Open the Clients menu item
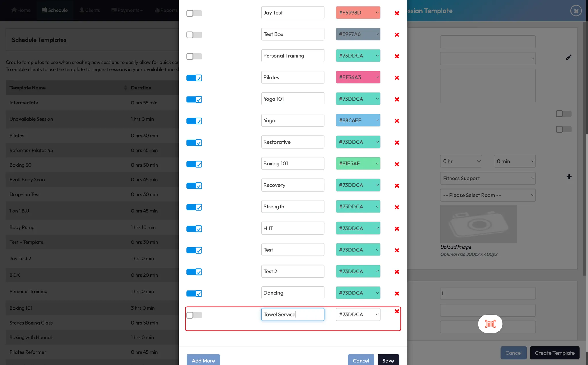 [90, 10]
